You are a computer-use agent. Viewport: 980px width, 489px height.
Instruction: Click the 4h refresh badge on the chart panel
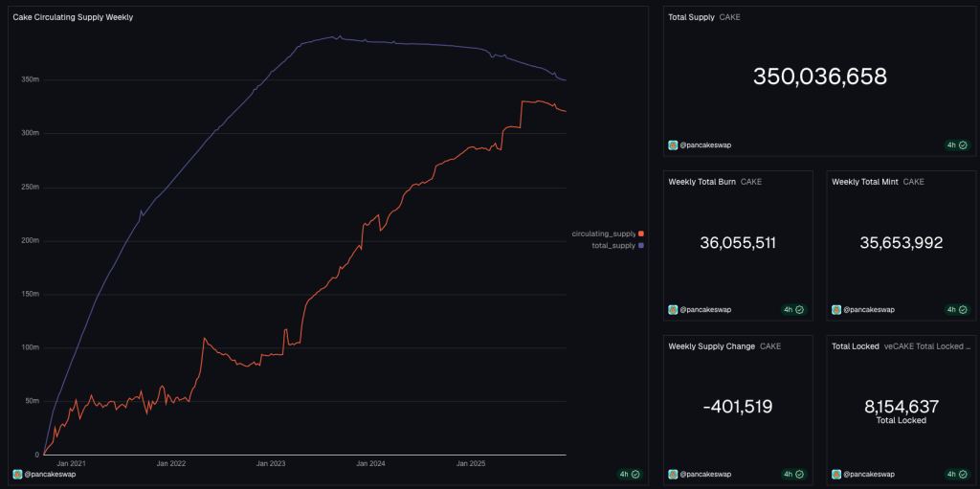point(629,474)
